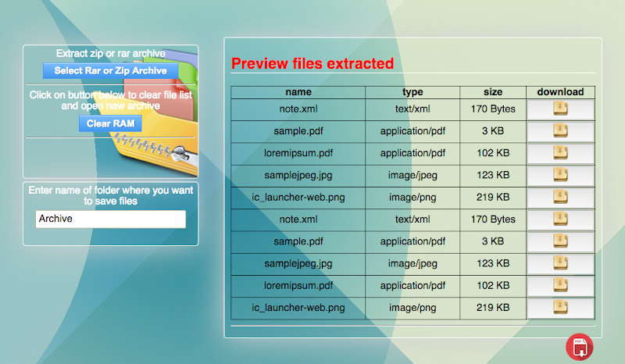Click application/pdf type in second row
625x364 pixels.
coord(412,131)
